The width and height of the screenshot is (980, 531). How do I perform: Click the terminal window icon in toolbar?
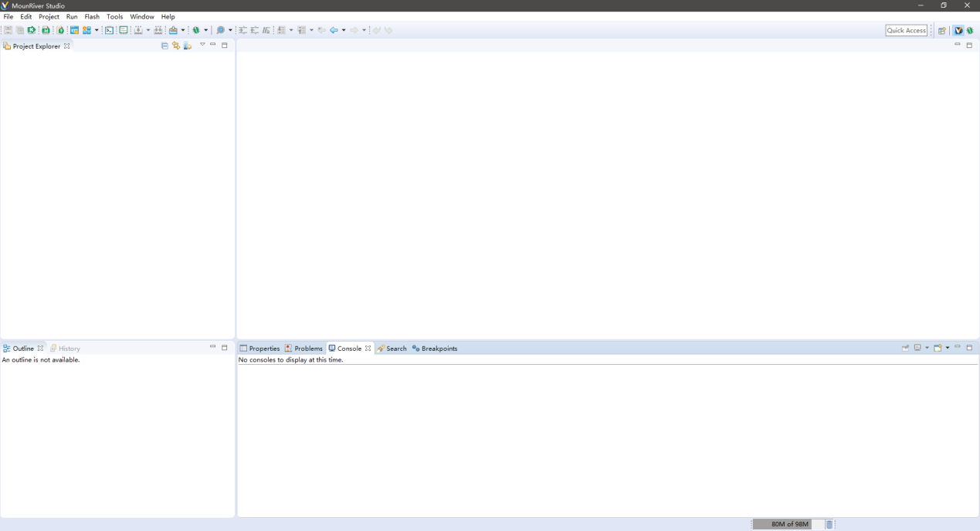point(109,30)
